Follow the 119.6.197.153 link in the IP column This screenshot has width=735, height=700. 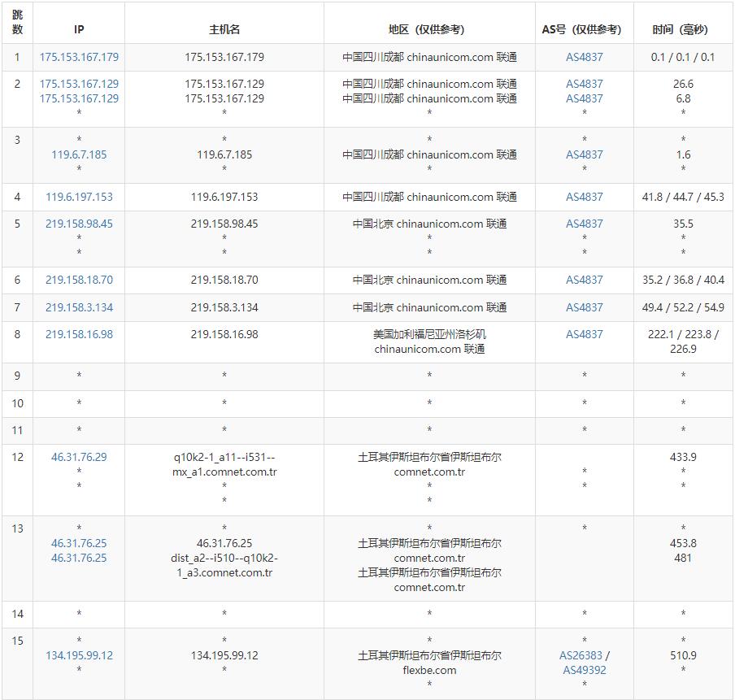tap(79, 197)
